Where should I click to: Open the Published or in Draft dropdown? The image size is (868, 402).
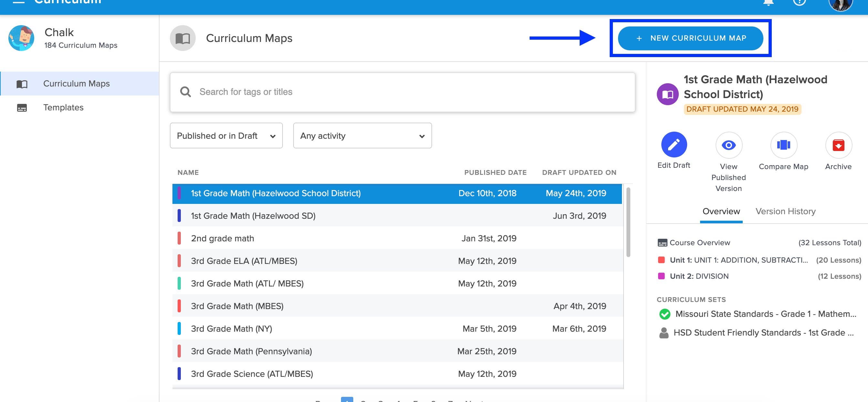click(226, 136)
